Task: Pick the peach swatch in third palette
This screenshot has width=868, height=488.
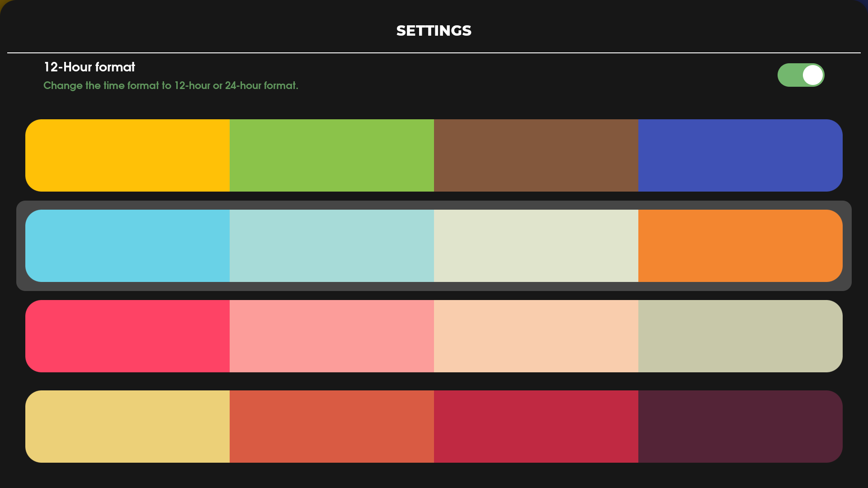Action: (536, 336)
